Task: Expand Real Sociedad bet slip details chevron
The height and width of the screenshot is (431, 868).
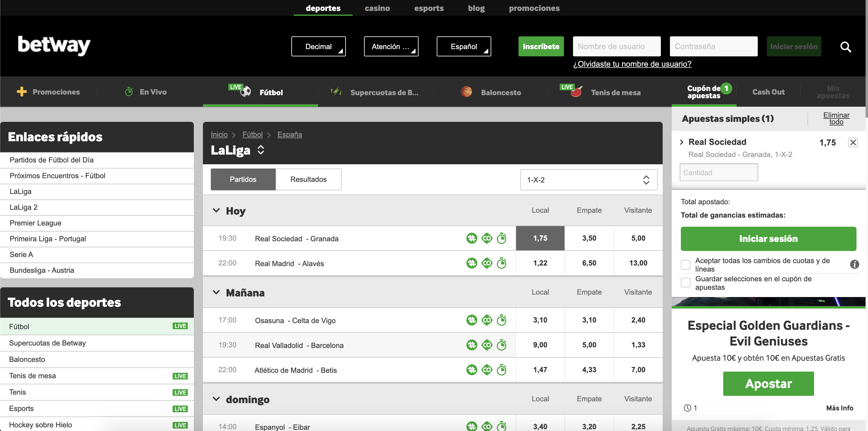Action: coord(682,142)
